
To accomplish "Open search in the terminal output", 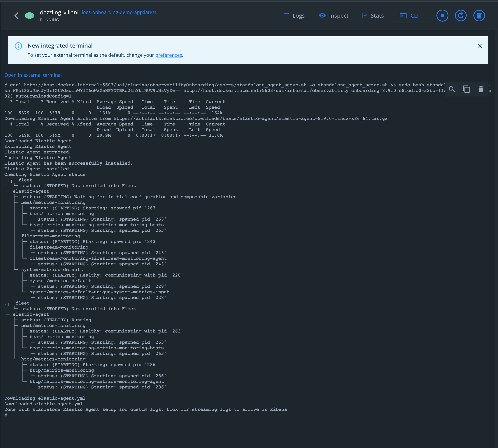I will point(452,90).
